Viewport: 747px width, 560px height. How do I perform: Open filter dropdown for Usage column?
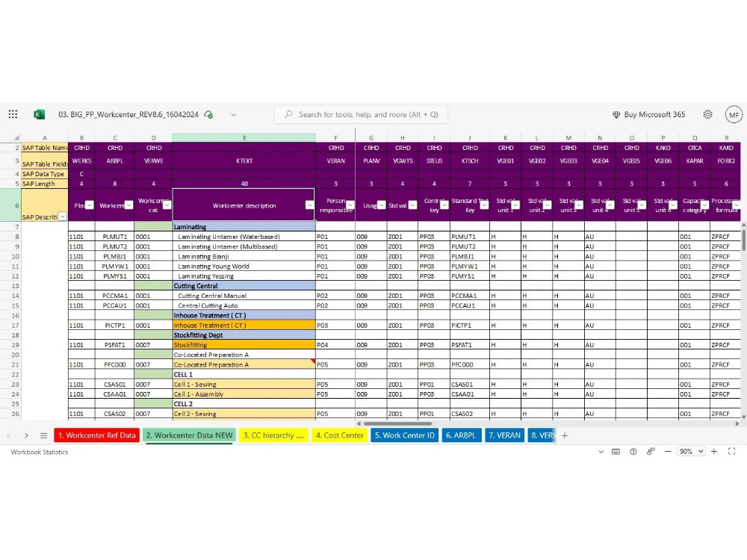click(382, 205)
